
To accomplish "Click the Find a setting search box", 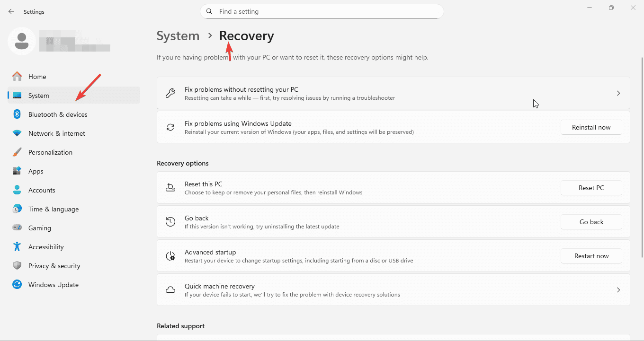I will (x=322, y=11).
